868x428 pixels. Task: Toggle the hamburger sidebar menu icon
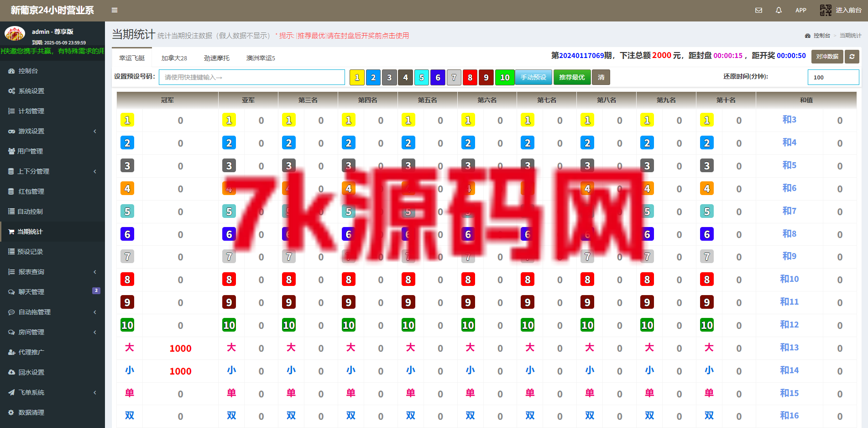(115, 10)
